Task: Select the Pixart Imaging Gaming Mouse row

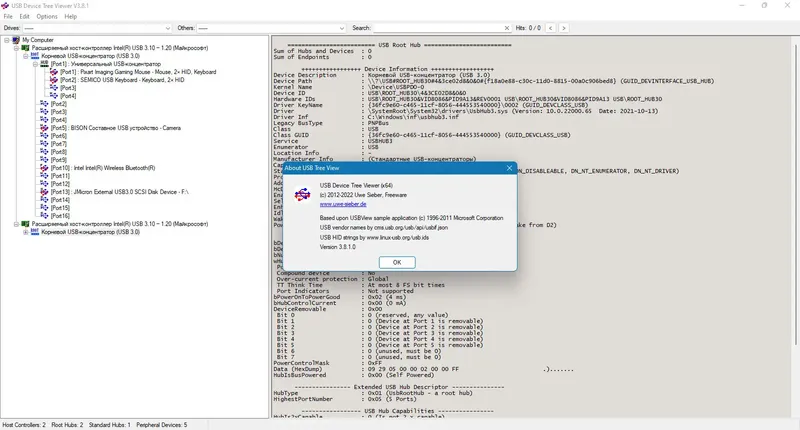Action: 138,72
